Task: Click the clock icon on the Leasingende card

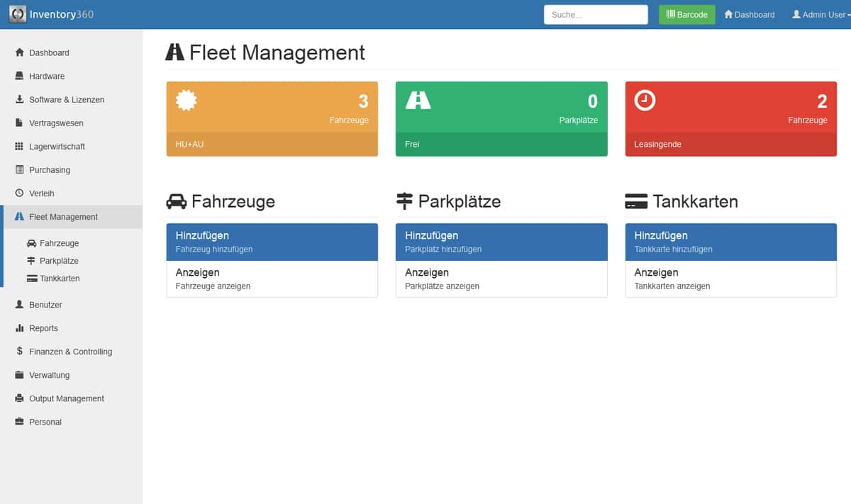Action: tap(644, 101)
